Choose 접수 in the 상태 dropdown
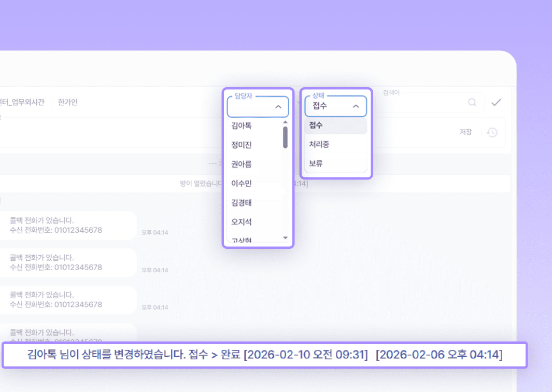The width and height of the screenshot is (552, 392). pyautogui.click(x=334, y=125)
